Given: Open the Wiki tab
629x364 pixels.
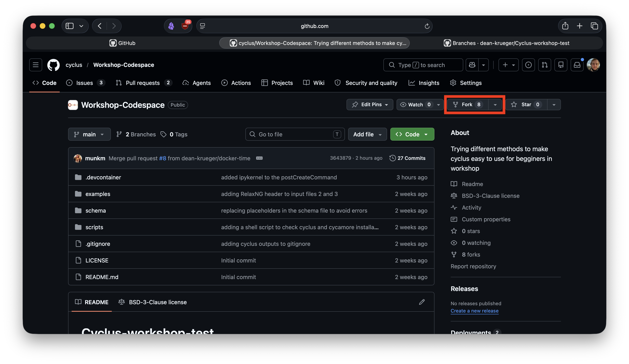Looking at the screenshot, I should click(314, 83).
